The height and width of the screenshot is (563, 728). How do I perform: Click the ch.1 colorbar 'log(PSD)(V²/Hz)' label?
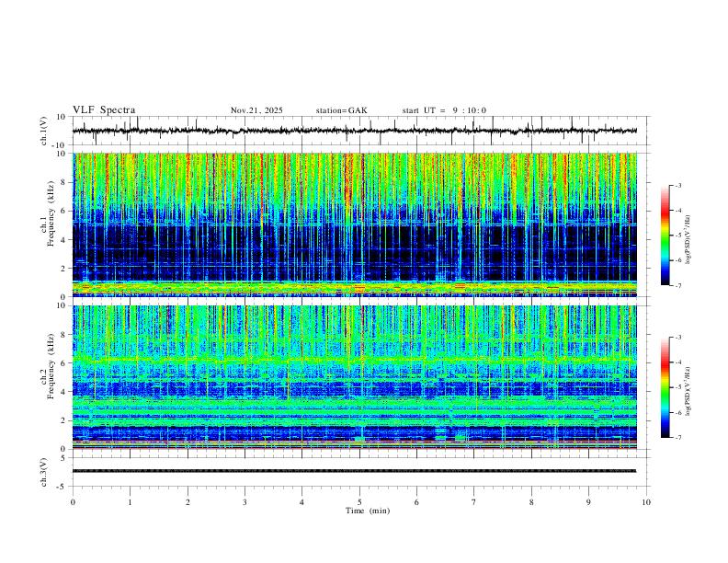pos(688,239)
